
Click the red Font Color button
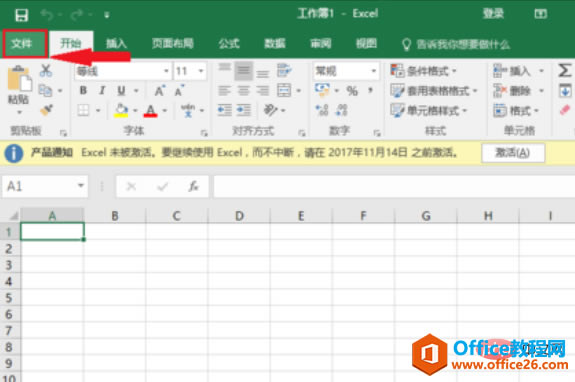tap(150, 110)
